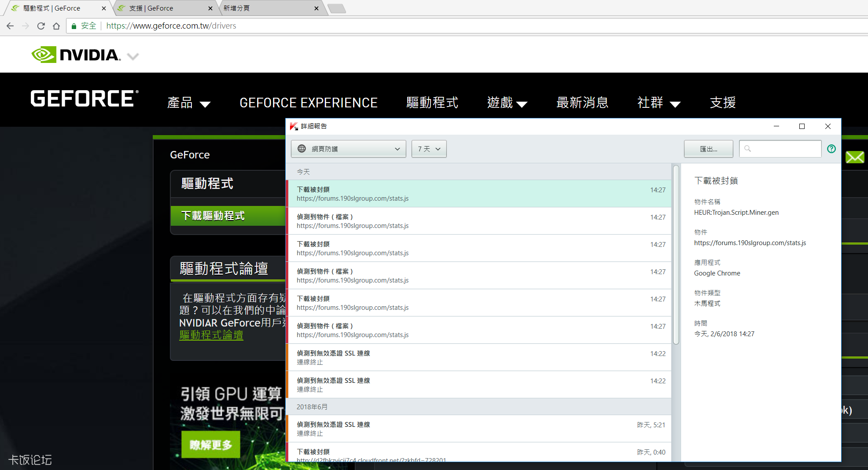Open the 7 天 period dropdown
The width and height of the screenshot is (868, 470).
tap(429, 149)
